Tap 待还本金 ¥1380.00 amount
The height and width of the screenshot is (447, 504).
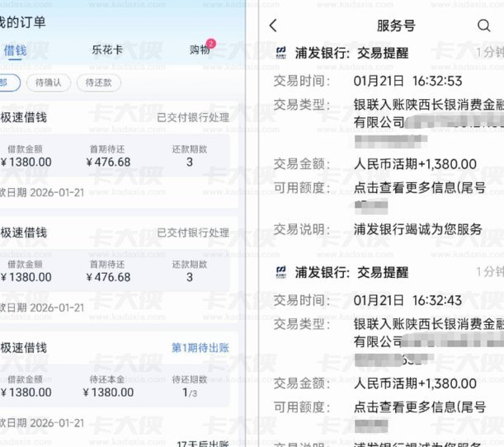click(108, 393)
